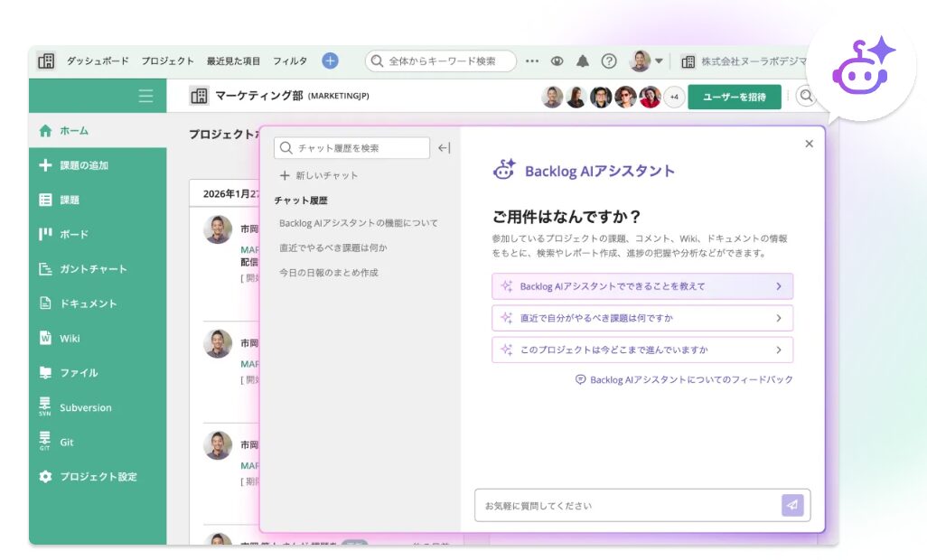Collapse the chat history panel arrow
The height and width of the screenshot is (560, 927).
point(444,148)
